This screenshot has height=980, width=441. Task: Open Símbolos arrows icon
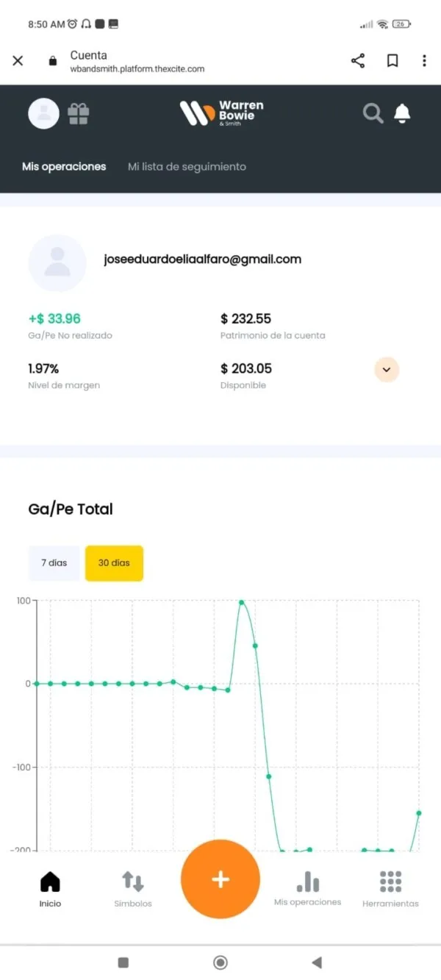pos(133,881)
